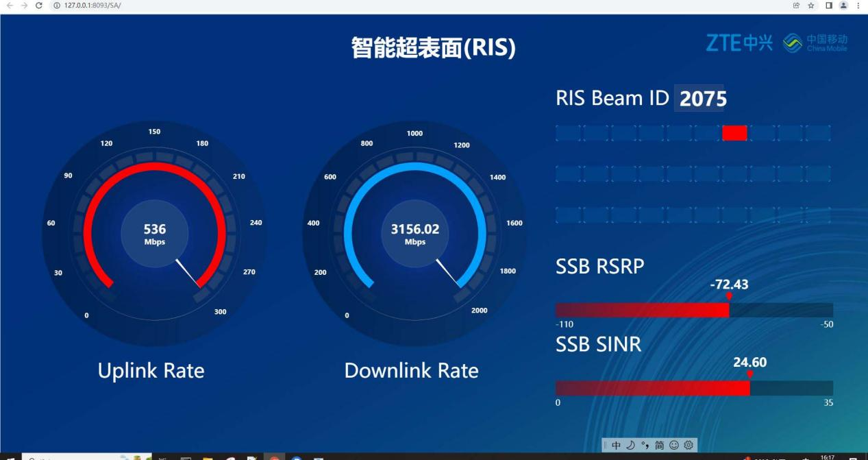The width and height of the screenshot is (868, 460).
Task: Click the uplink gauge tick label 240
Action: [256, 223]
